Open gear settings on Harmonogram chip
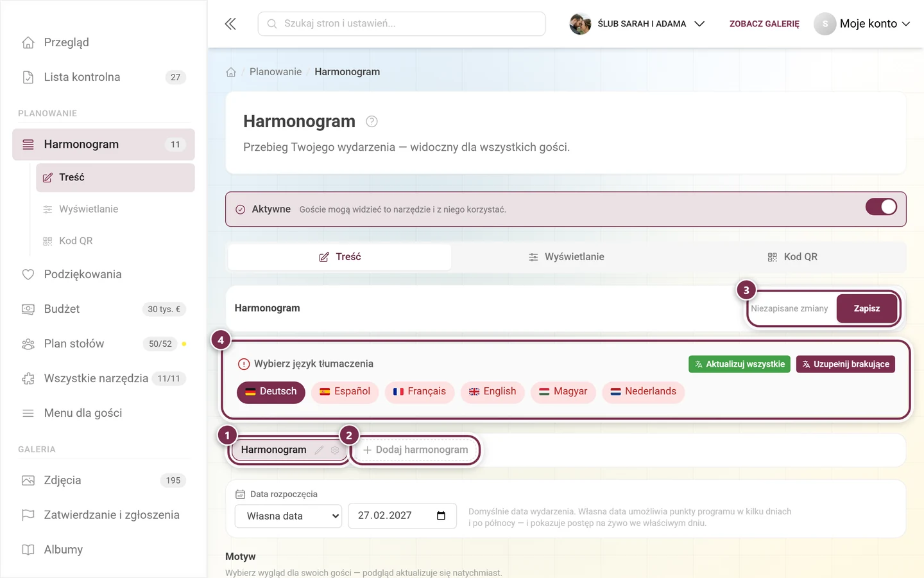The height and width of the screenshot is (578, 924). [335, 450]
